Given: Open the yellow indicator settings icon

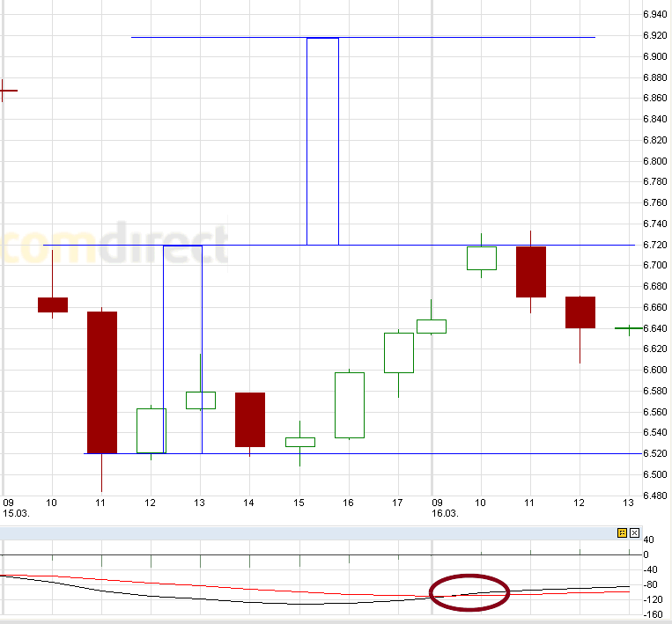Looking at the screenshot, I should [x=622, y=532].
